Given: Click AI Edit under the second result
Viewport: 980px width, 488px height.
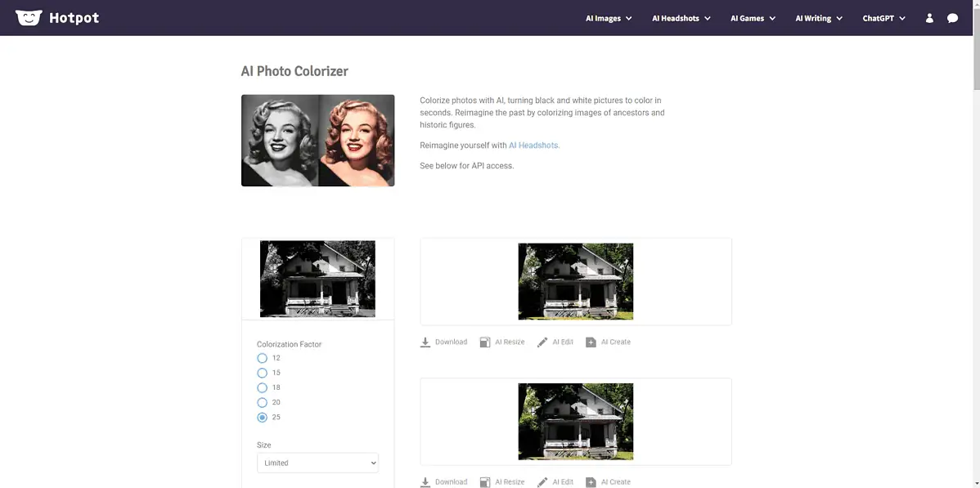Looking at the screenshot, I should click(555, 482).
